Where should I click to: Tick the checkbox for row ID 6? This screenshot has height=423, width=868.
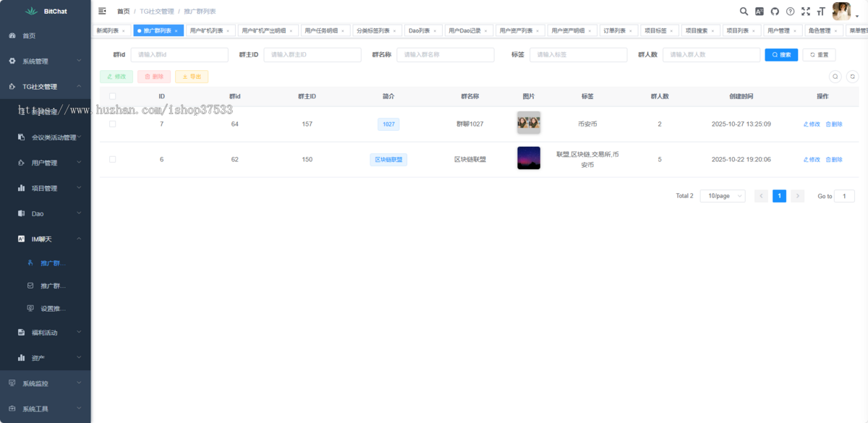point(112,159)
